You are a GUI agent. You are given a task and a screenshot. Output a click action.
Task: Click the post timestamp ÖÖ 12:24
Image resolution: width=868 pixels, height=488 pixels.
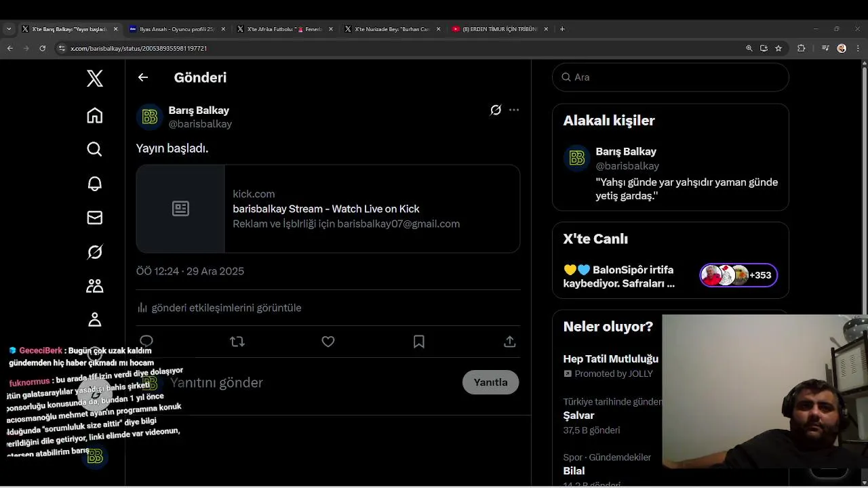tap(190, 271)
